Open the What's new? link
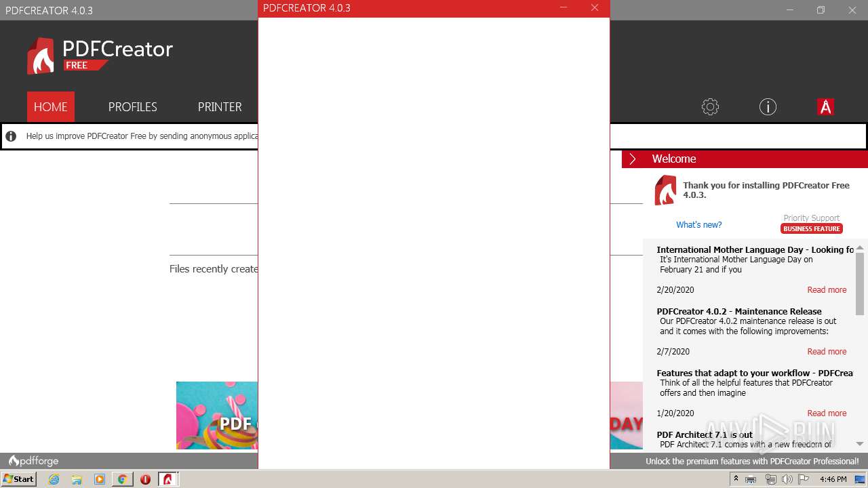 point(699,224)
